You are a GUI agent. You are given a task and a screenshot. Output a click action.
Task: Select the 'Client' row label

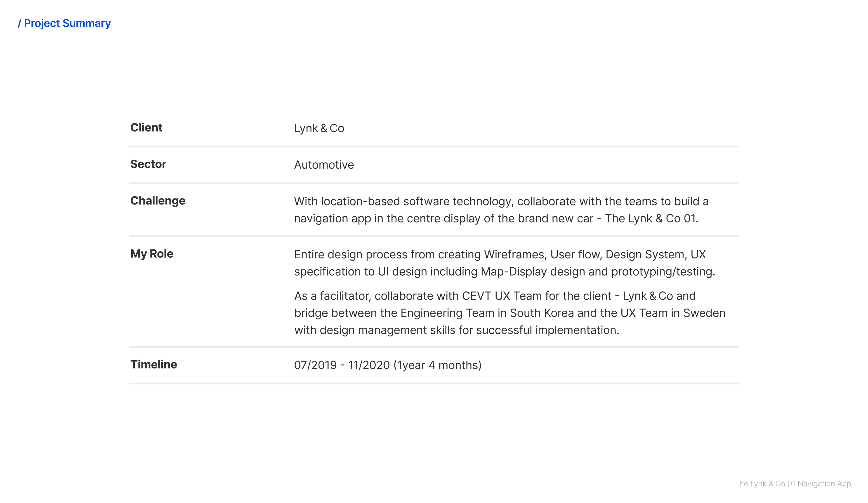[x=146, y=128]
